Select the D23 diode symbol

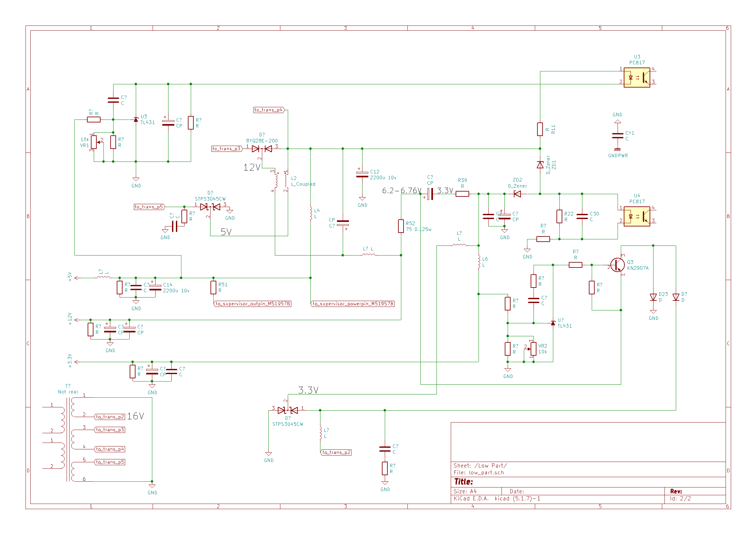point(654,298)
